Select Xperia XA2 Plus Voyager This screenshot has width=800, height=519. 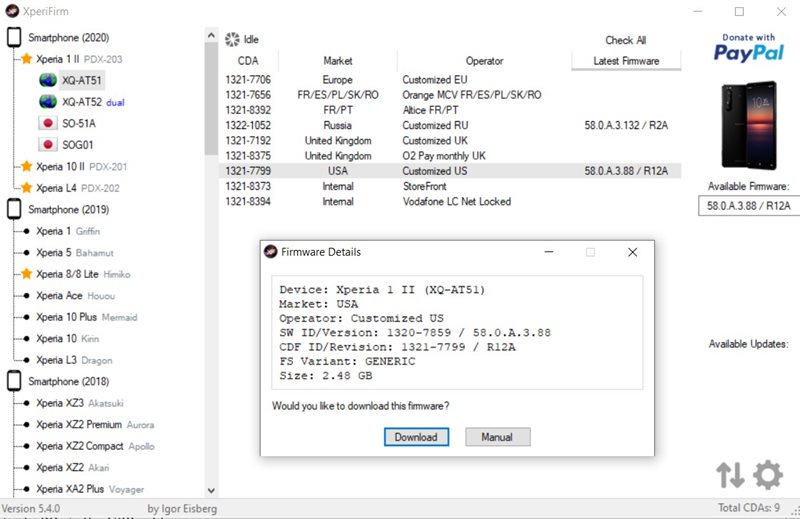tap(90, 489)
